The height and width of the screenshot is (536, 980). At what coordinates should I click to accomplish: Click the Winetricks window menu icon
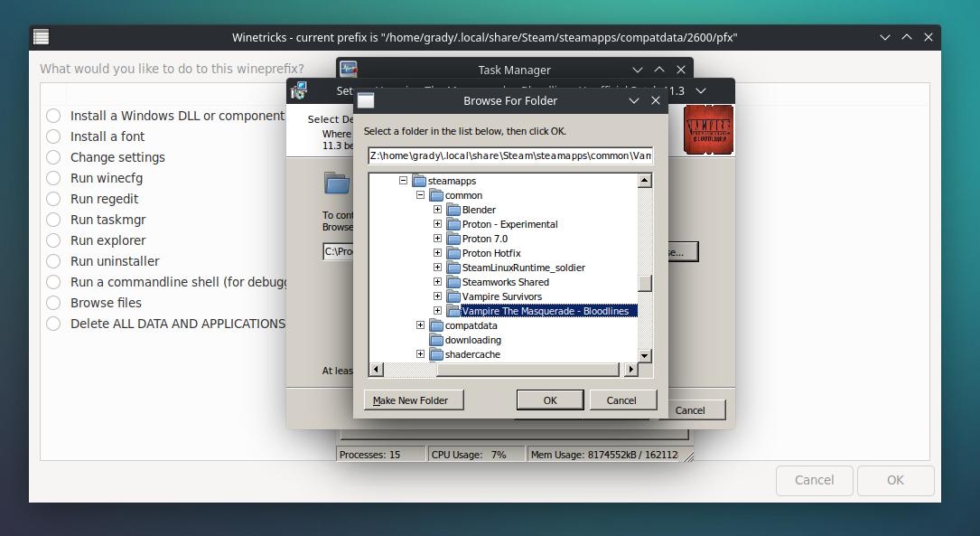(x=42, y=37)
